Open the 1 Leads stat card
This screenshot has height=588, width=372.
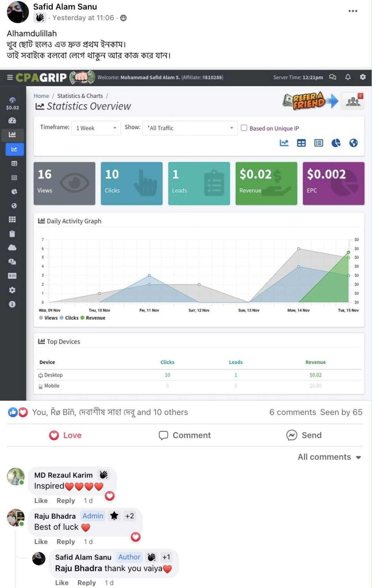point(199,183)
